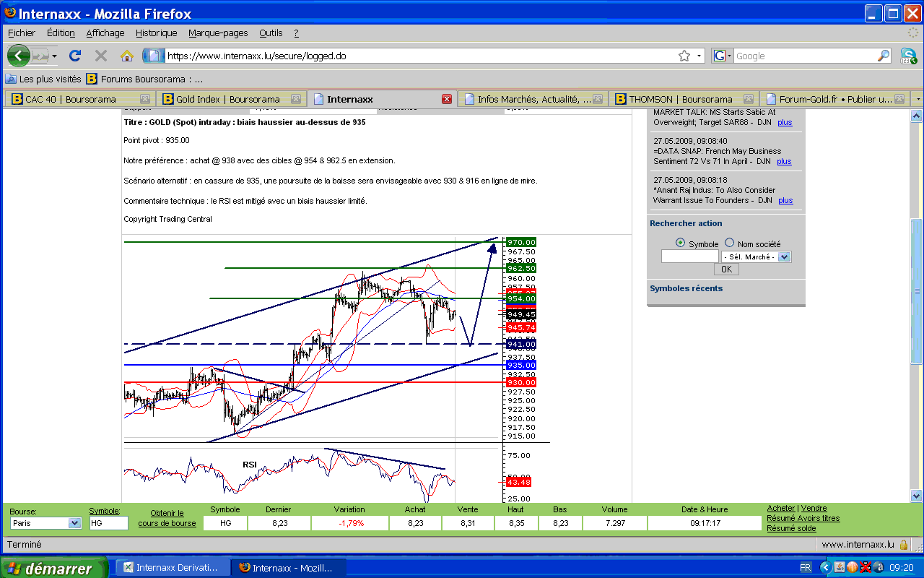The width and height of the screenshot is (924, 578).
Task: Close the Internaxx tab with red X
Action: point(447,99)
